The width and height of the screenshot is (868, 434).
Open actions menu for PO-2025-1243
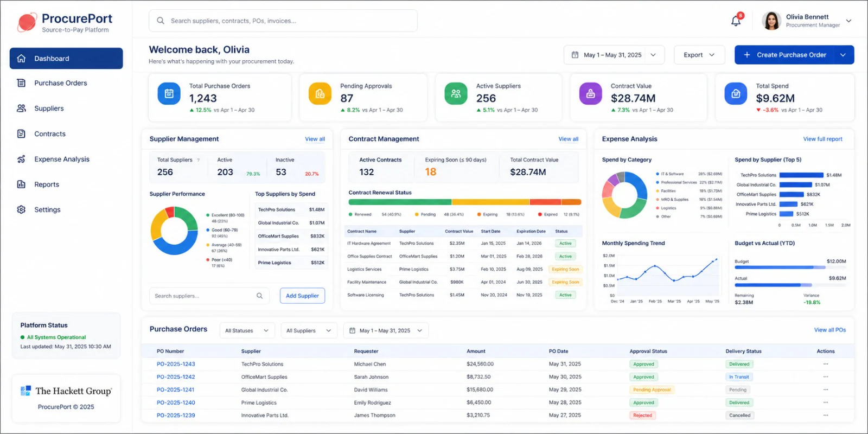tap(826, 364)
